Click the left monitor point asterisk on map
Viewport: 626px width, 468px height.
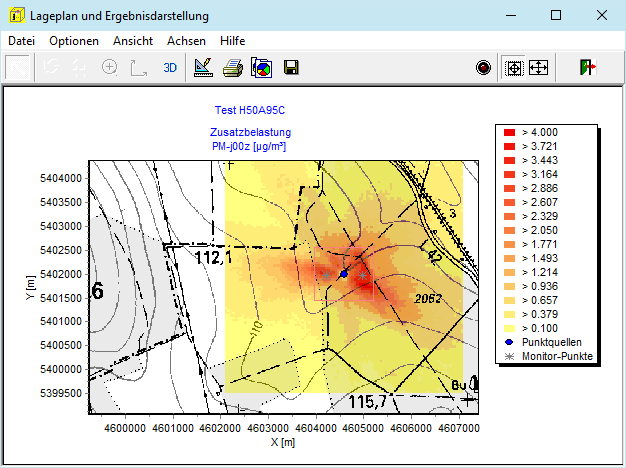point(327,275)
